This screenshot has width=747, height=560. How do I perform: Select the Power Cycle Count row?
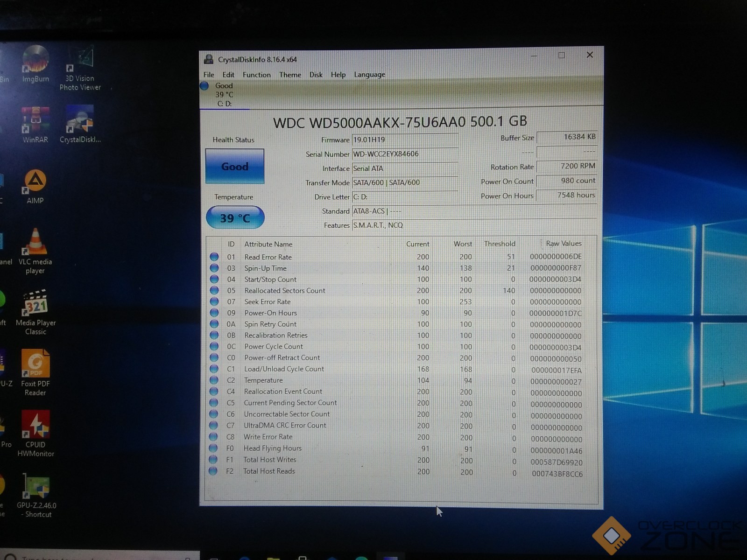[402, 347]
